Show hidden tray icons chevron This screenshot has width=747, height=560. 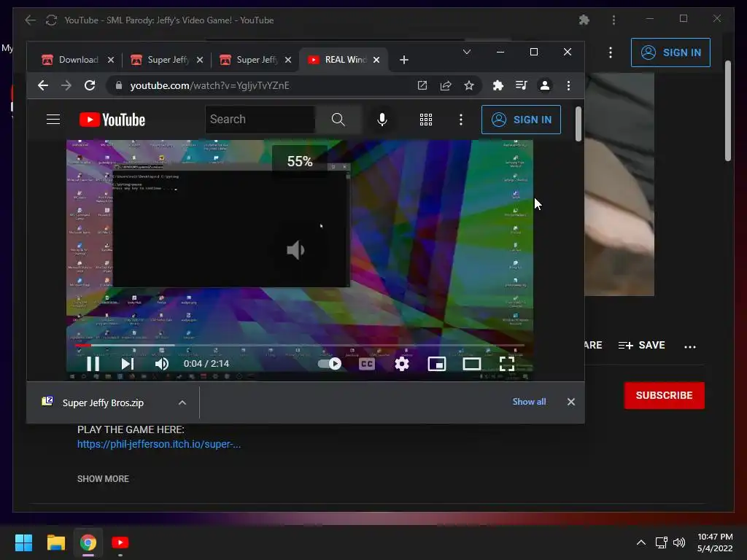641,542
